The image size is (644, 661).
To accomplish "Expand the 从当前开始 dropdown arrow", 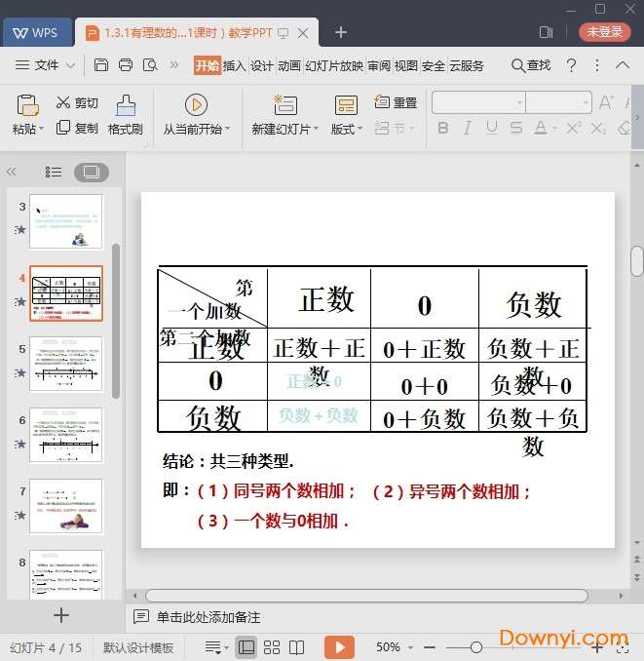I will [x=228, y=129].
